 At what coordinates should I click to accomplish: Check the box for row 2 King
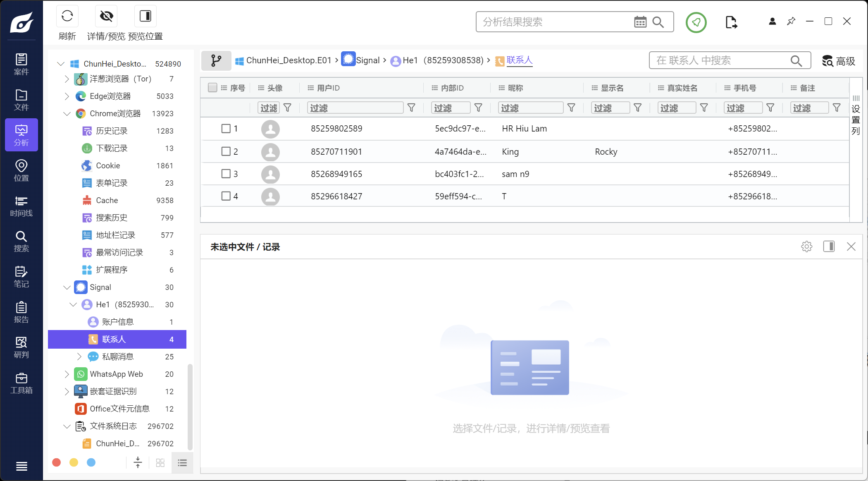[226, 151]
